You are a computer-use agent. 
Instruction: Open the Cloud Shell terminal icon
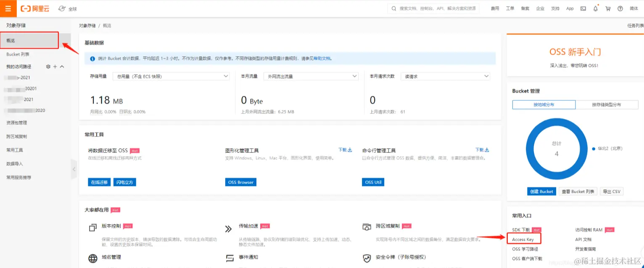[x=583, y=8]
